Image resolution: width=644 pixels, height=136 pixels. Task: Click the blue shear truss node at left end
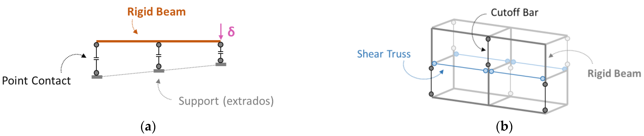(x=434, y=63)
